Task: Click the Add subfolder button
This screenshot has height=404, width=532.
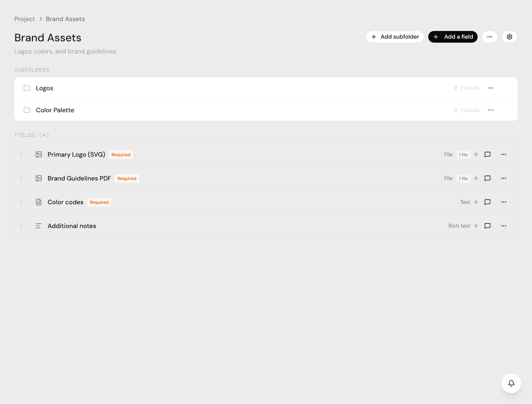Action: coord(395,37)
